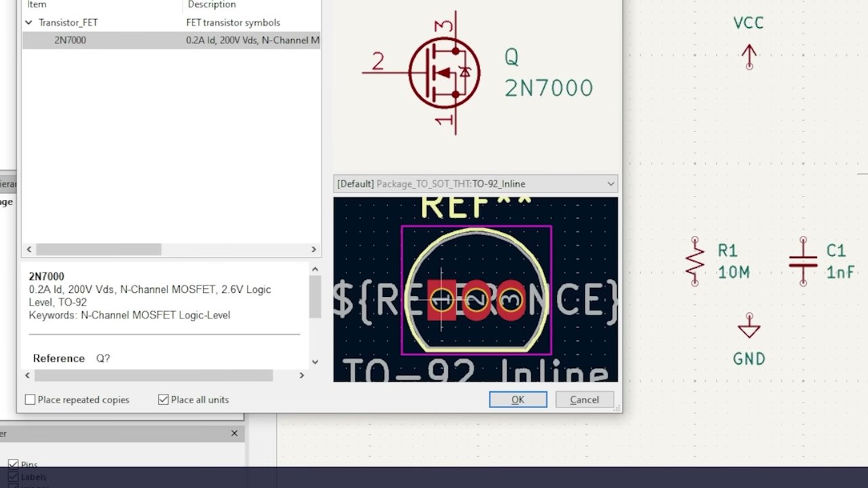Click down arrow of details pane vertical scrollbar
868x488 pixels.
click(x=315, y=362)
